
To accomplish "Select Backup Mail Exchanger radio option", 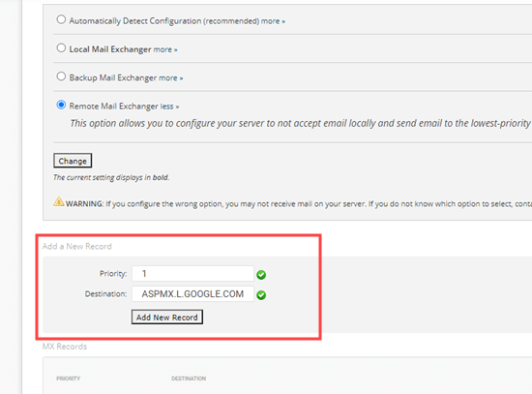I will pos(61,76).
